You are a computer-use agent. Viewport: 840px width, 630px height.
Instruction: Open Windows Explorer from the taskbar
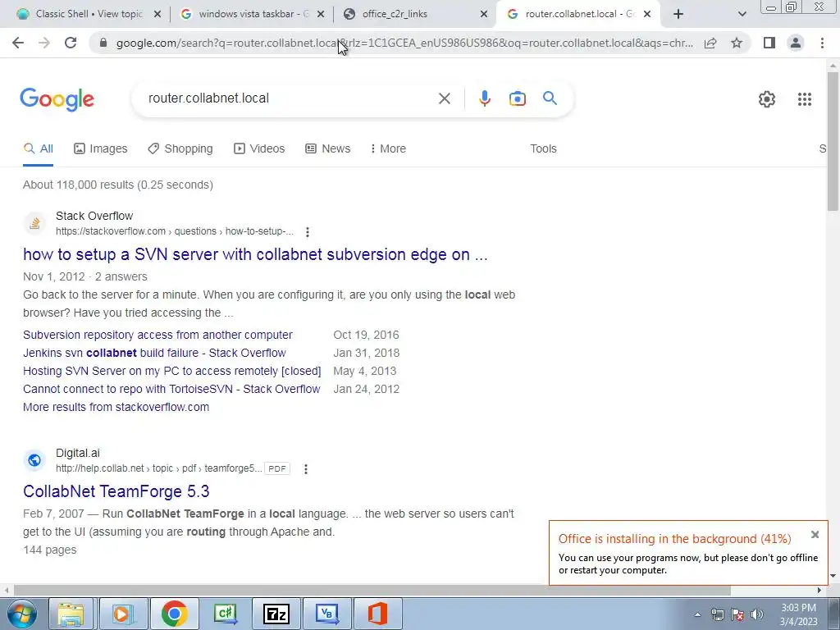tap(71, 614)
